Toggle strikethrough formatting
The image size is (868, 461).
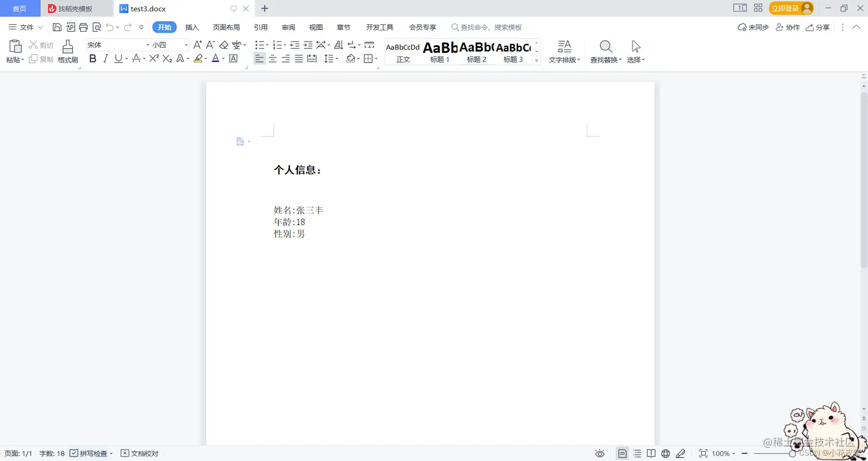[135, 59]
